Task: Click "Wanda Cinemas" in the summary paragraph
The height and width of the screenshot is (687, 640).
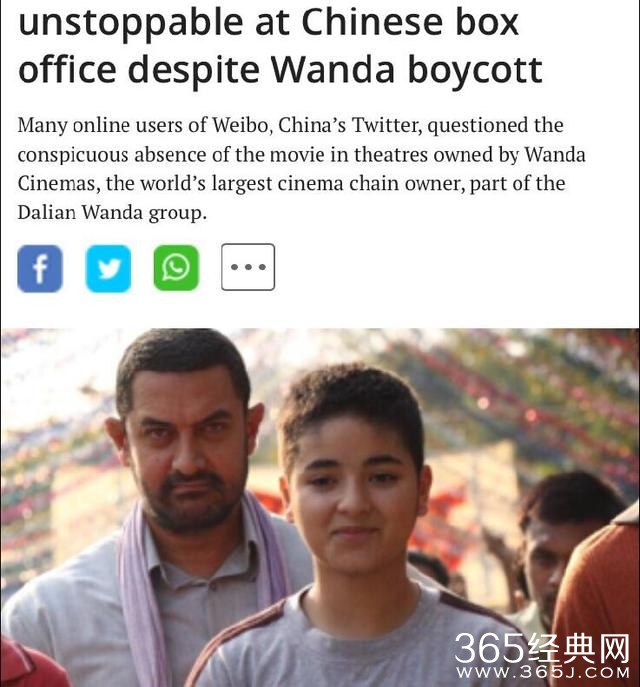Action: tap(555, 155)
